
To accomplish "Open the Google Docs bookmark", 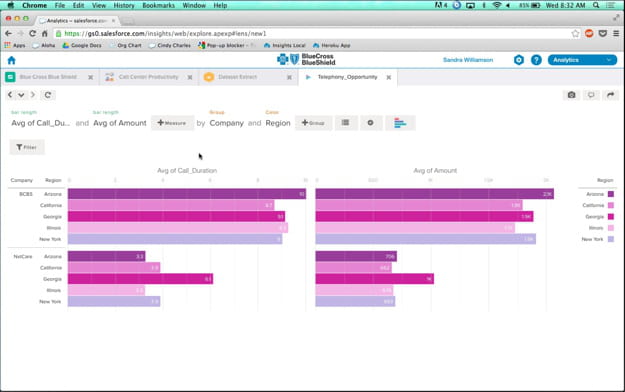I will tap(82, 45).
